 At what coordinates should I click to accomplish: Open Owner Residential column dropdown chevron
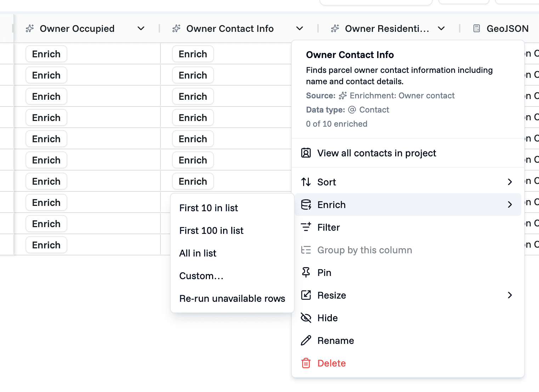point(441,29)
